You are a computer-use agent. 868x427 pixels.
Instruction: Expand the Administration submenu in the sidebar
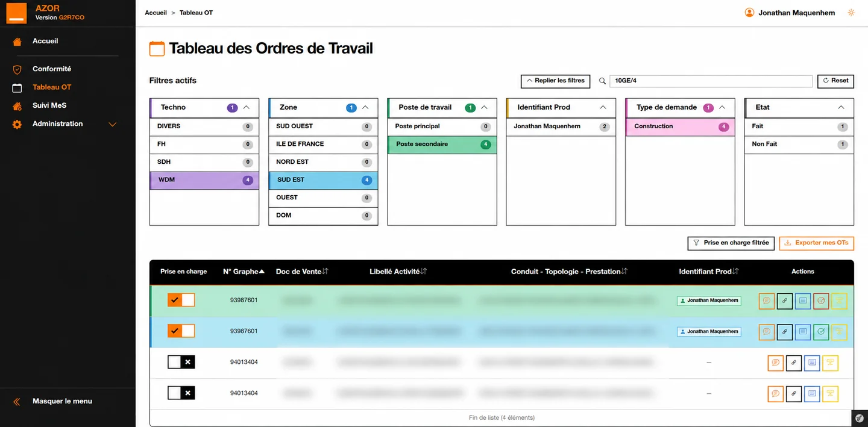[112, 124]
